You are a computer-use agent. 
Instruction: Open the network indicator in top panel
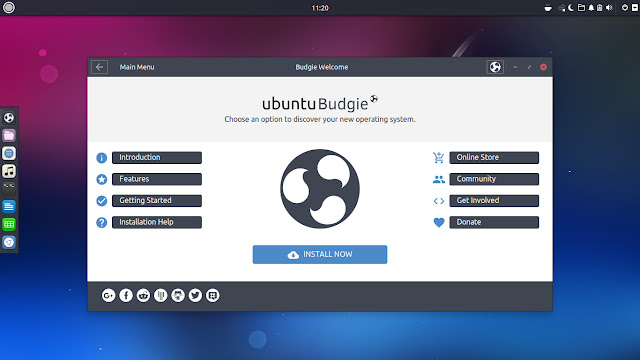click(562, 8)
